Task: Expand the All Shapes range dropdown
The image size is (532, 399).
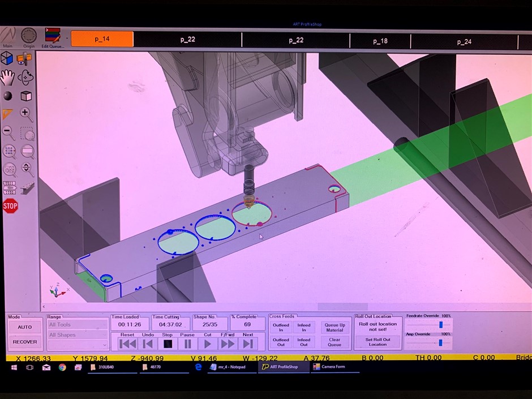Action: [78, 335]
